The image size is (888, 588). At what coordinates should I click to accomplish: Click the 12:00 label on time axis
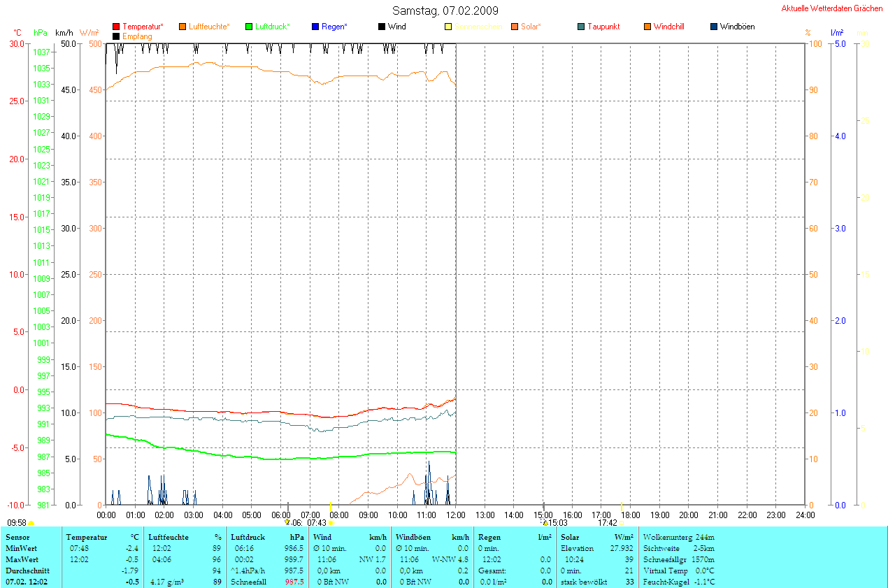click(x=456, y=515)
